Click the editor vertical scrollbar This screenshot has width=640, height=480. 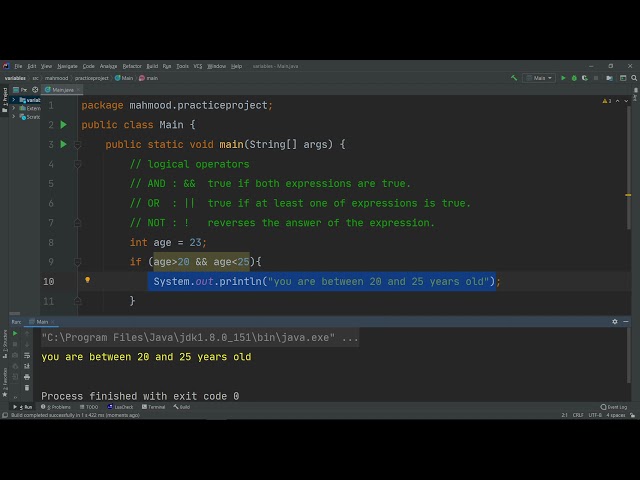click(x=629, y=168)
